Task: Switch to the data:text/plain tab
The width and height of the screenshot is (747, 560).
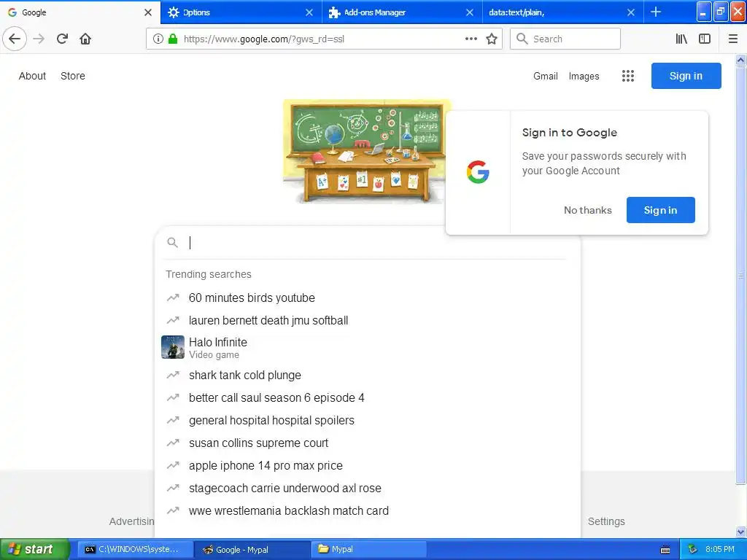Action: pyautogui.click(x=563, y=12)
